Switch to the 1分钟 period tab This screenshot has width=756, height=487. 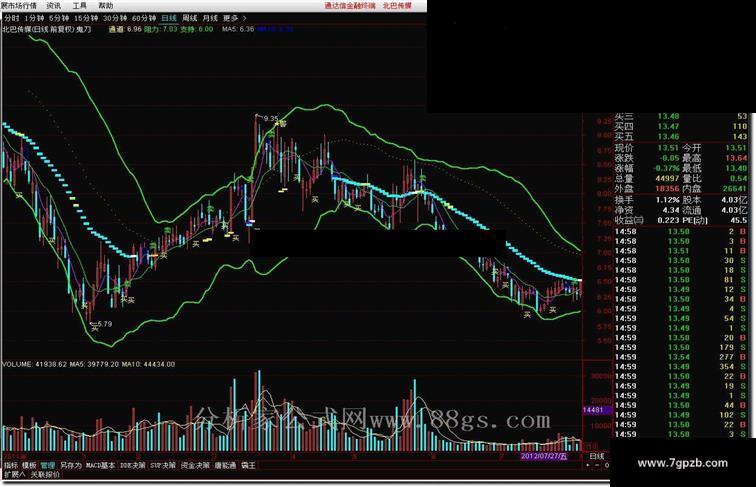[x=34, y=18]
